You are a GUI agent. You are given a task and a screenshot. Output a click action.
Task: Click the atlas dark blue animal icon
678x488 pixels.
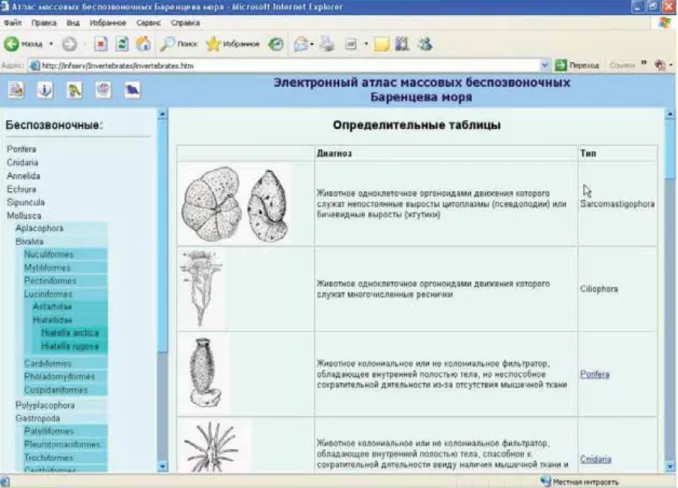132,90
